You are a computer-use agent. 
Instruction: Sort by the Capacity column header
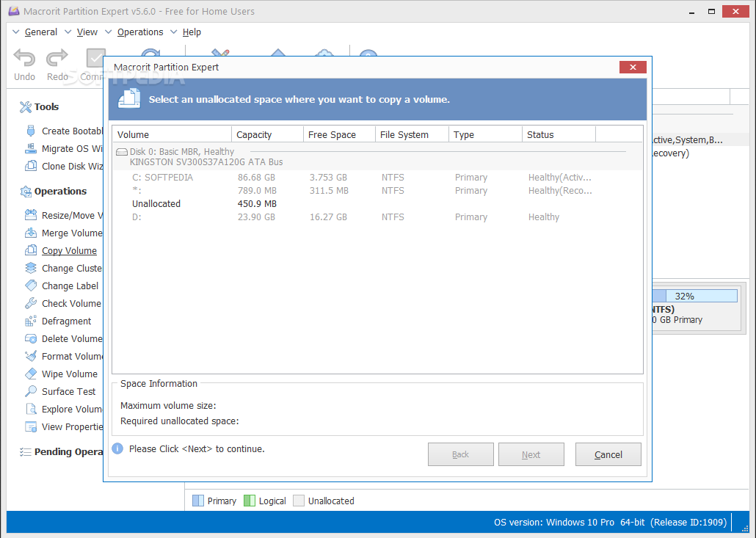(x=268, y=134)
